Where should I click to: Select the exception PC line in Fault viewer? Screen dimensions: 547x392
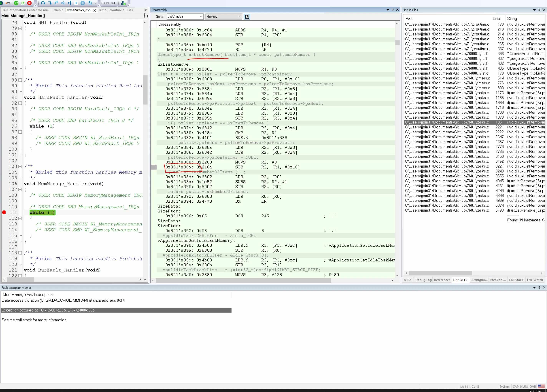coord(116,310)
